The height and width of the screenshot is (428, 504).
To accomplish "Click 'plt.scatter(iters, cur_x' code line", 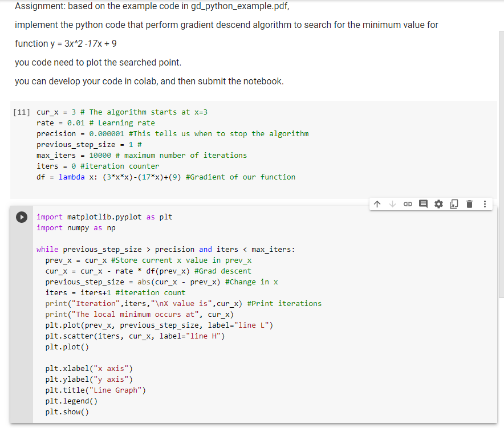I will click(135, 336).
